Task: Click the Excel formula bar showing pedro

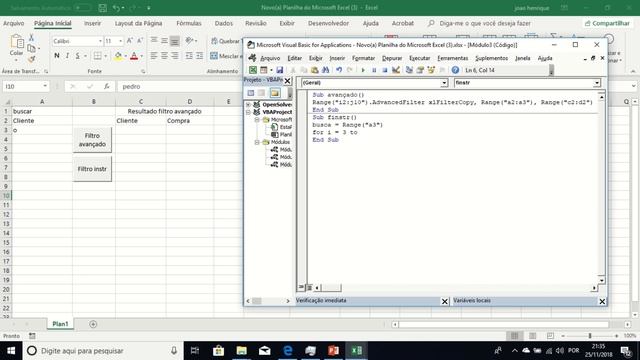Action: click(x=180, y=87)
